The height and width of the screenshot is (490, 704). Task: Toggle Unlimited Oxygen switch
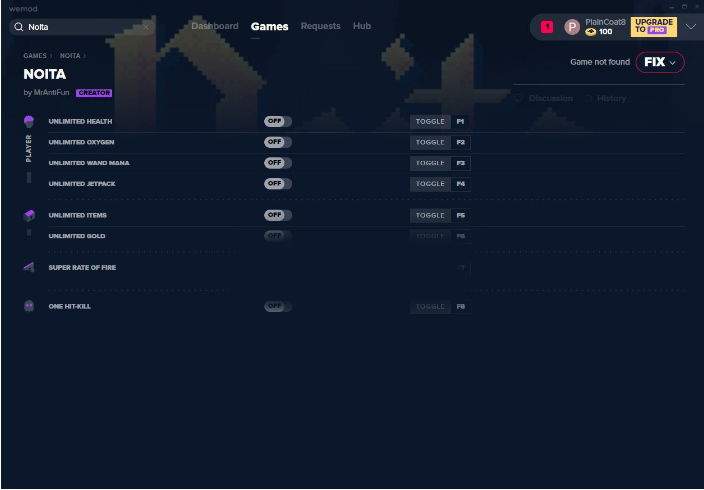point(278,142)
